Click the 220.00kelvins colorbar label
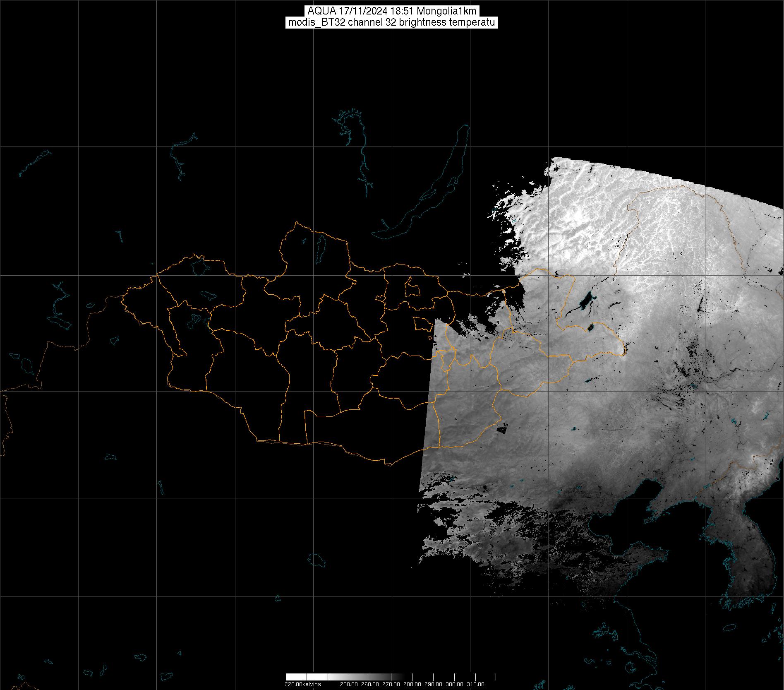784x690 pixels. pos(302,684)
